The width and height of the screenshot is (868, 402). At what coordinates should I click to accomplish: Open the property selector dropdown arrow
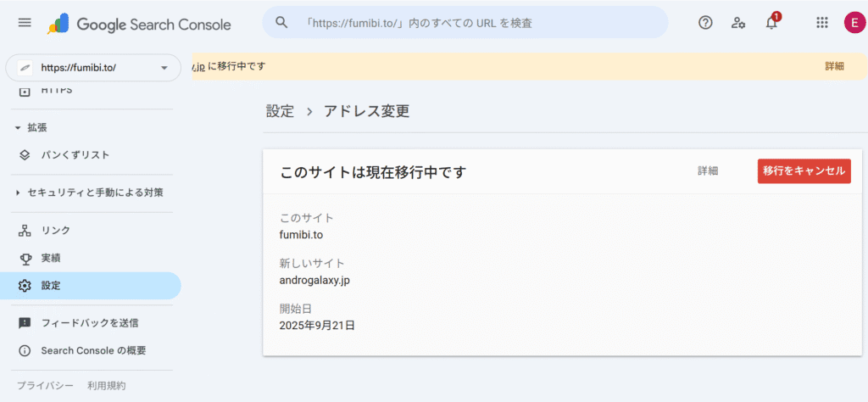point(164,68)
